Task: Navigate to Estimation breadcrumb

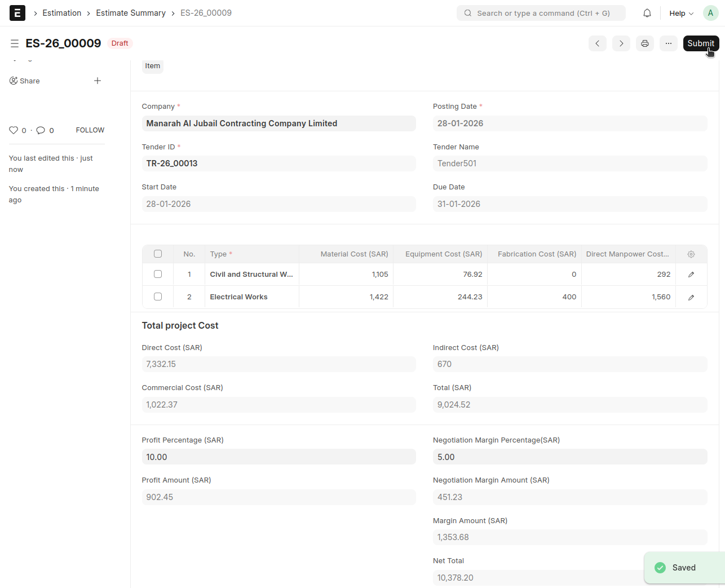Action: click(62, 13)
